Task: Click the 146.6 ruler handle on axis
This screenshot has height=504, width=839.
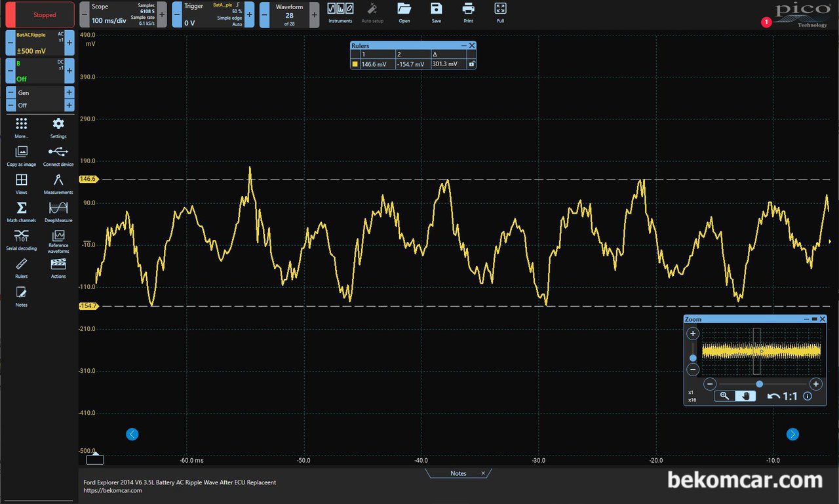Action: [x=88, y=179]
